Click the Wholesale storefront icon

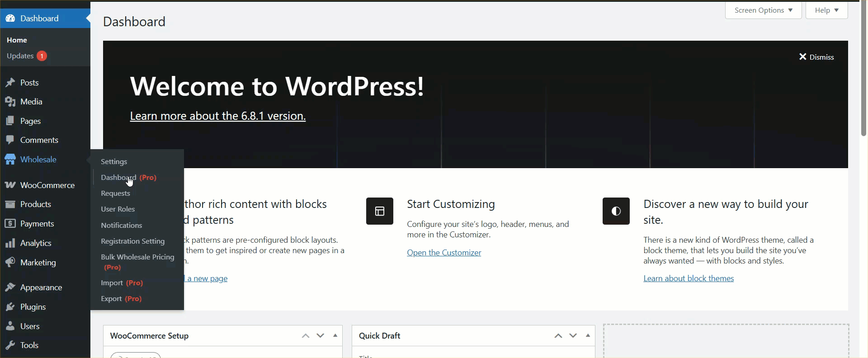click(10, 160)
